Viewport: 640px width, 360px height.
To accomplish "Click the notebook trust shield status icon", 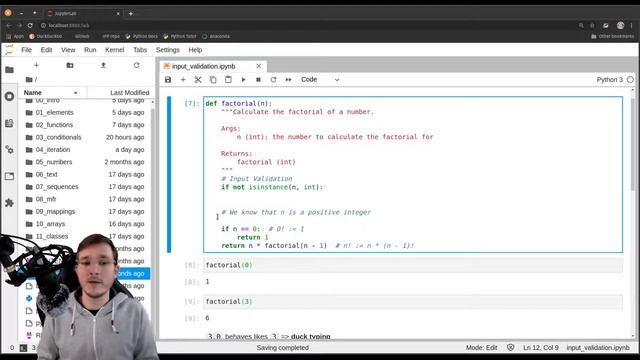I will [510, 348].
